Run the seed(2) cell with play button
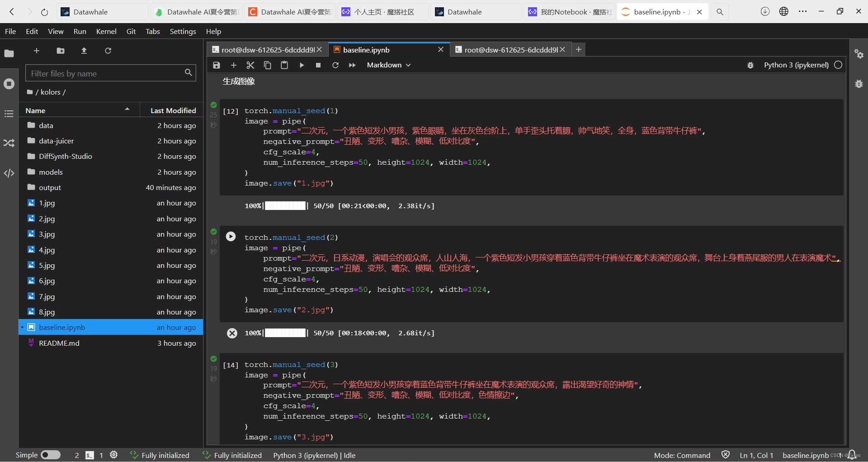Screen dimensions: 868x462 [x=231, y=236]
